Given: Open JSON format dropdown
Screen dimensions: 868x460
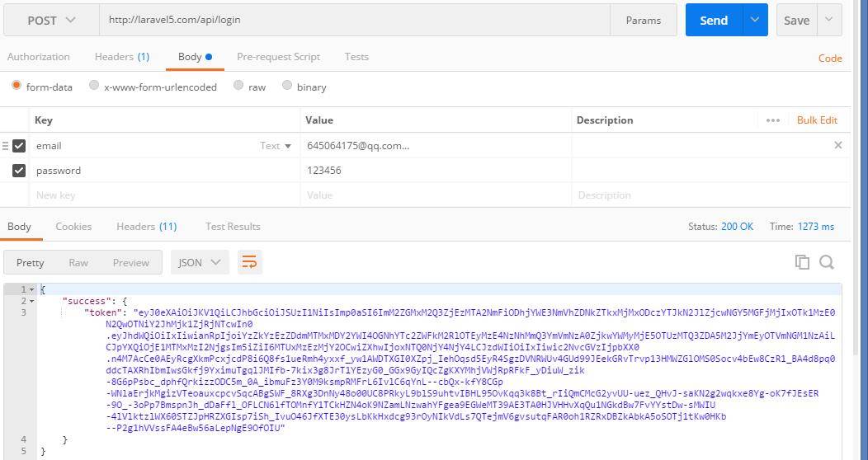Looking at the screenshot, I should (200, 262).
